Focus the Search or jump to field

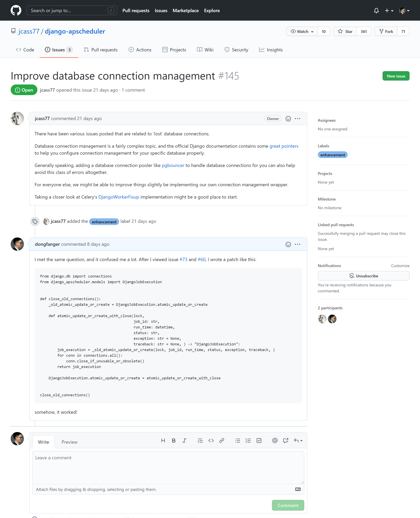[x=72, y=10]
